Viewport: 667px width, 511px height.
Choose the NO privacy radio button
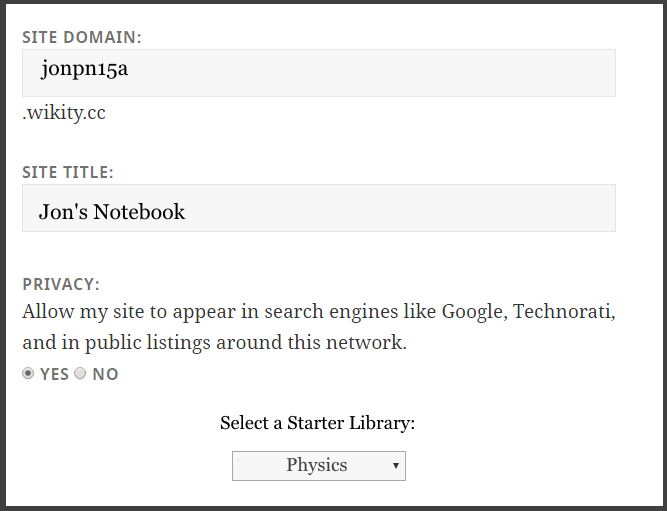[x=80, y=374]
